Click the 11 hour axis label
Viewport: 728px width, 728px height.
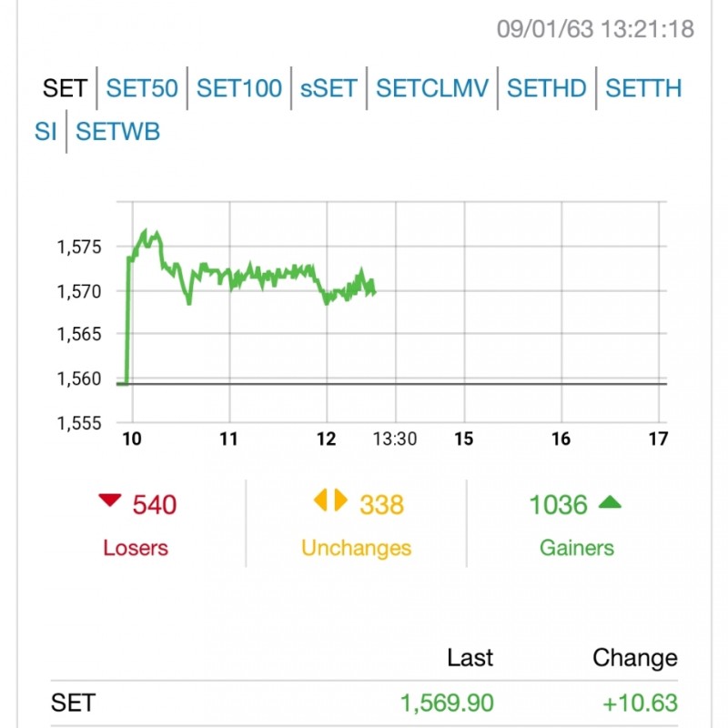point(228,439)
